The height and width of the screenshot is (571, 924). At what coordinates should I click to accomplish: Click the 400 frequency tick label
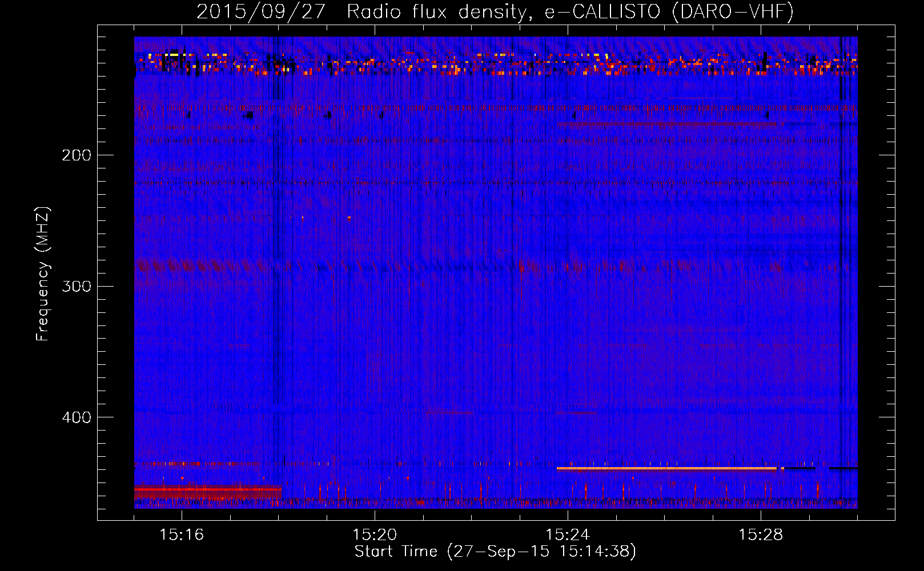tap(77, 417)
